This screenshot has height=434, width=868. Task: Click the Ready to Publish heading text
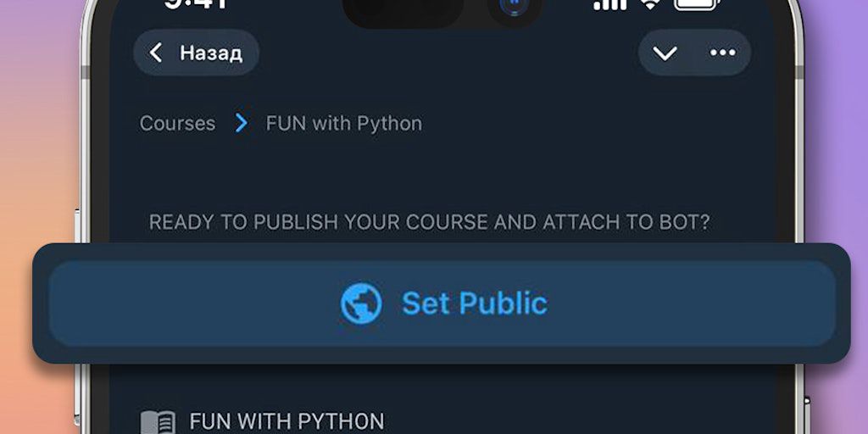429,222
